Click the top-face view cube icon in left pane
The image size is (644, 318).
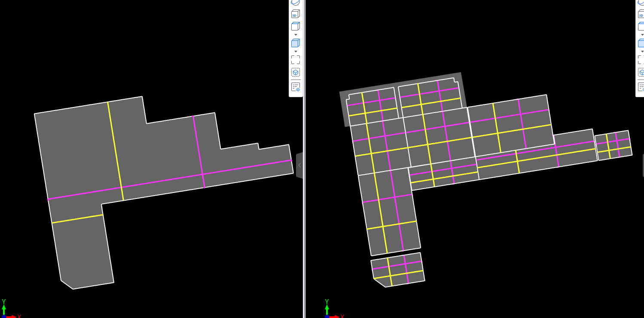(x=295, y=26)
